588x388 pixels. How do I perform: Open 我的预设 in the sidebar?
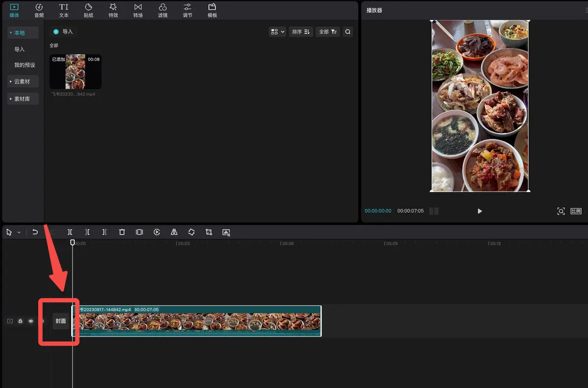(x=24, y=65)
